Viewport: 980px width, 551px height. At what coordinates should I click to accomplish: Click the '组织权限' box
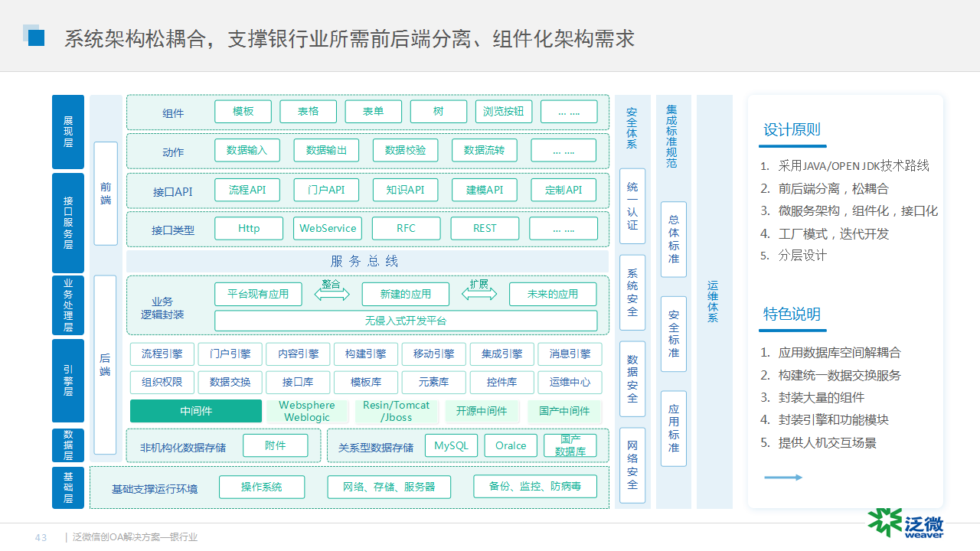tap(162, 382)
